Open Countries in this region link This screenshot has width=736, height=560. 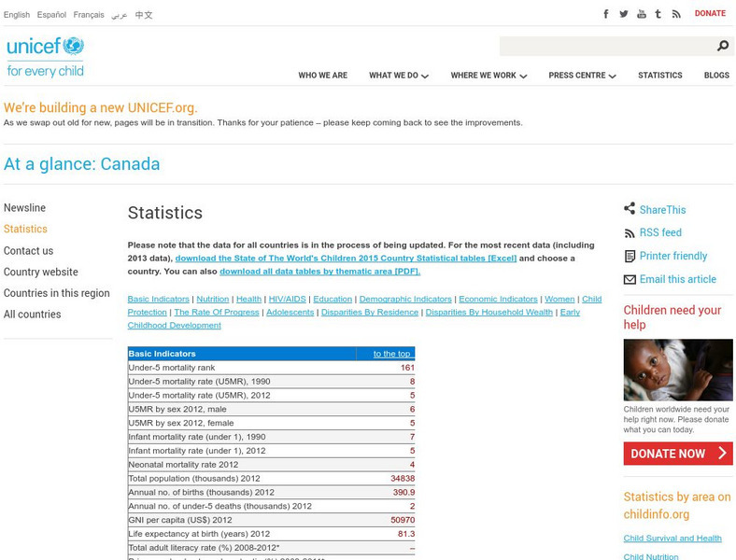(x=57, y=293)
